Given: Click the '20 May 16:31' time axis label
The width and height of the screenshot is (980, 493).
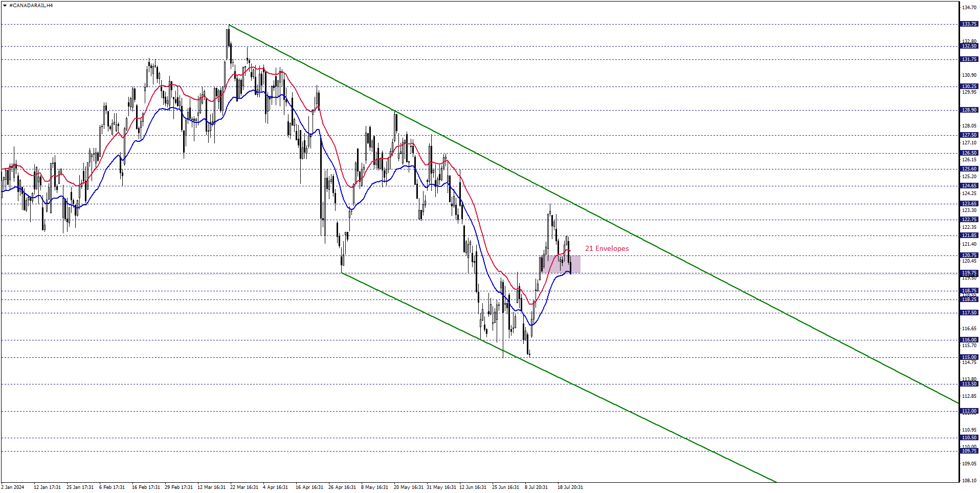Looking at the screenshot, I should click(409, 487).
